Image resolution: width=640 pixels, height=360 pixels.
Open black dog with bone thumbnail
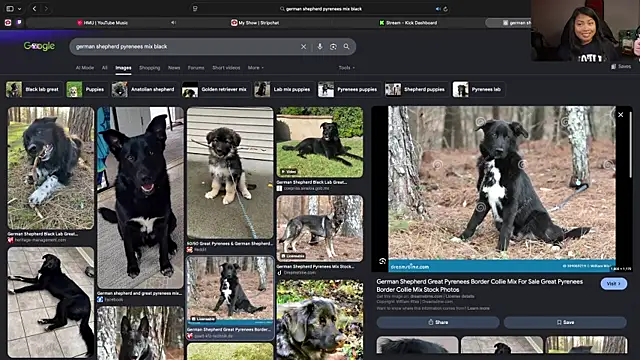[51, 168]
